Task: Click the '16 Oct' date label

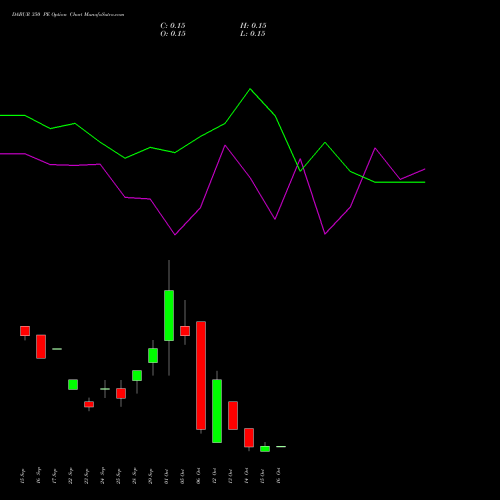Action: click(278, 476)
